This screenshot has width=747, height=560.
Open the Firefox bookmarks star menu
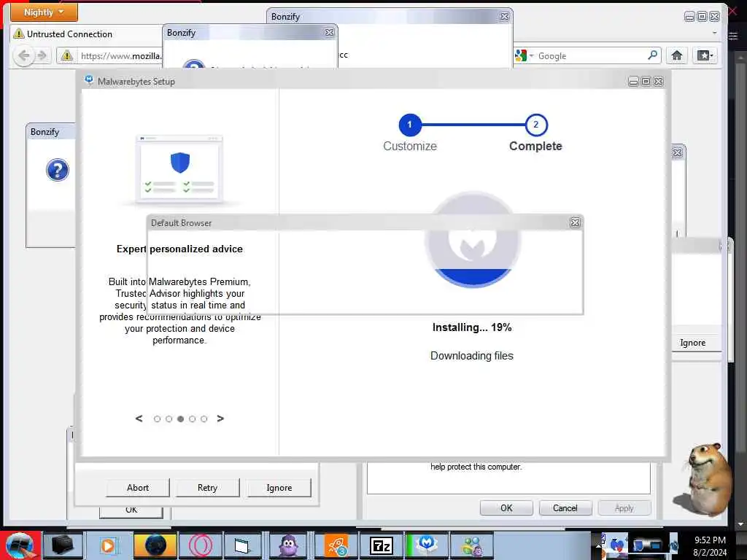coord(705,55)
